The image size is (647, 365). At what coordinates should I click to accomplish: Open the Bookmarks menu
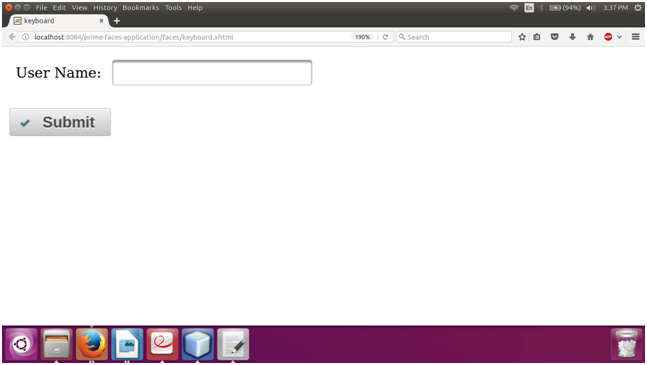[x=140, y=7]
